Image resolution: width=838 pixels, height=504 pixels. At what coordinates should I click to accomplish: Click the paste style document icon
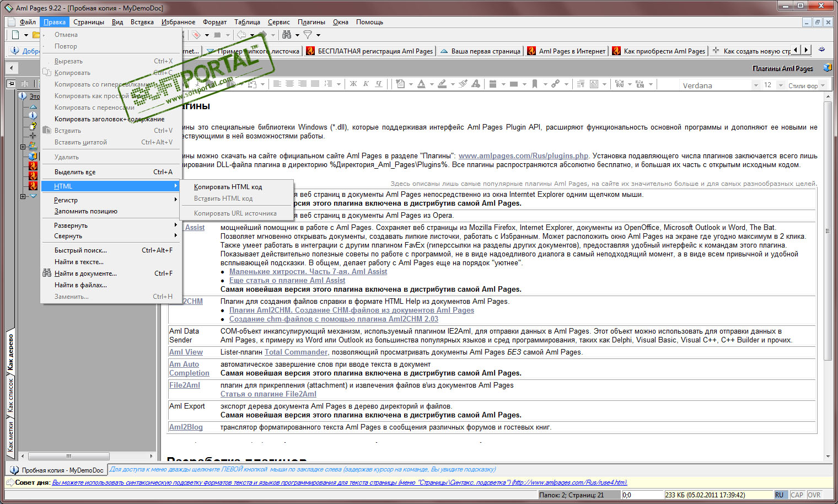400,84
